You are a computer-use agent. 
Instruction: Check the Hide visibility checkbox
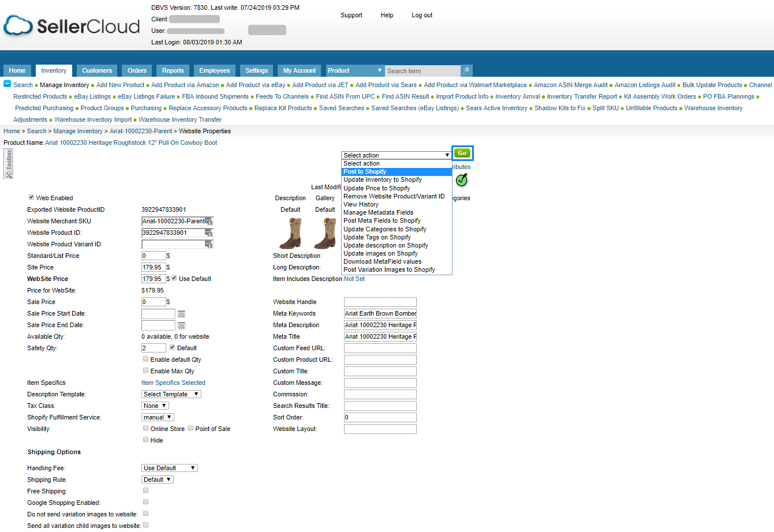[145, 440]
